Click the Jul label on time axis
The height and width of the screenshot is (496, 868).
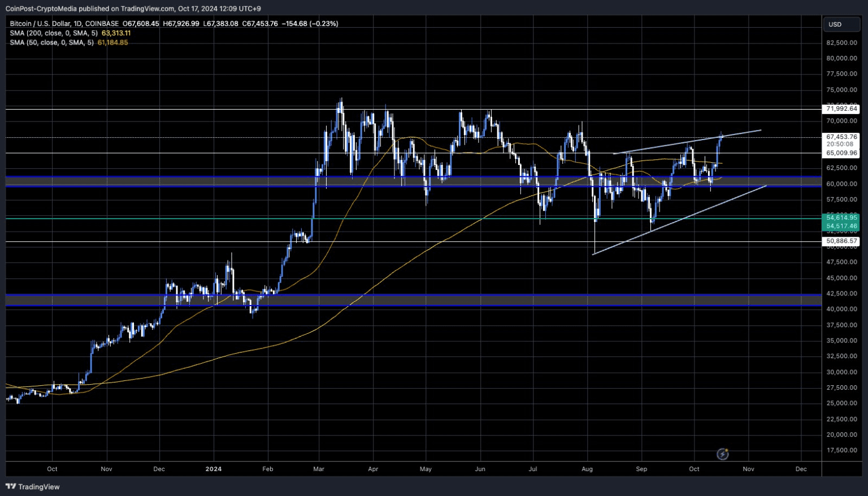(532, 469)
